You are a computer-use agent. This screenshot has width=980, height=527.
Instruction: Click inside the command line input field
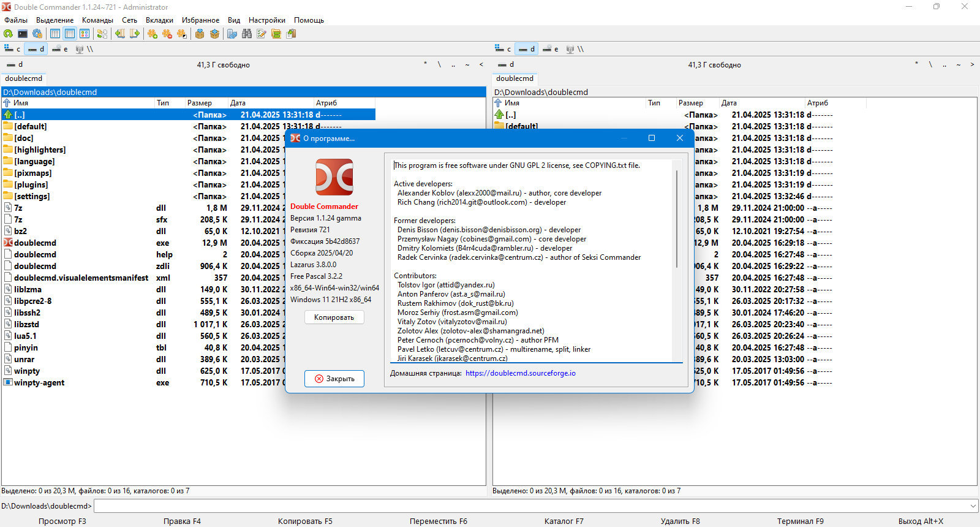coord(531,506)
